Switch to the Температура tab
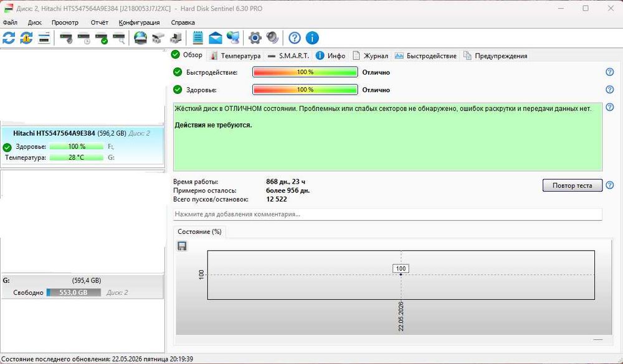Screen dimensions: 623x364 tap(235, 56)
